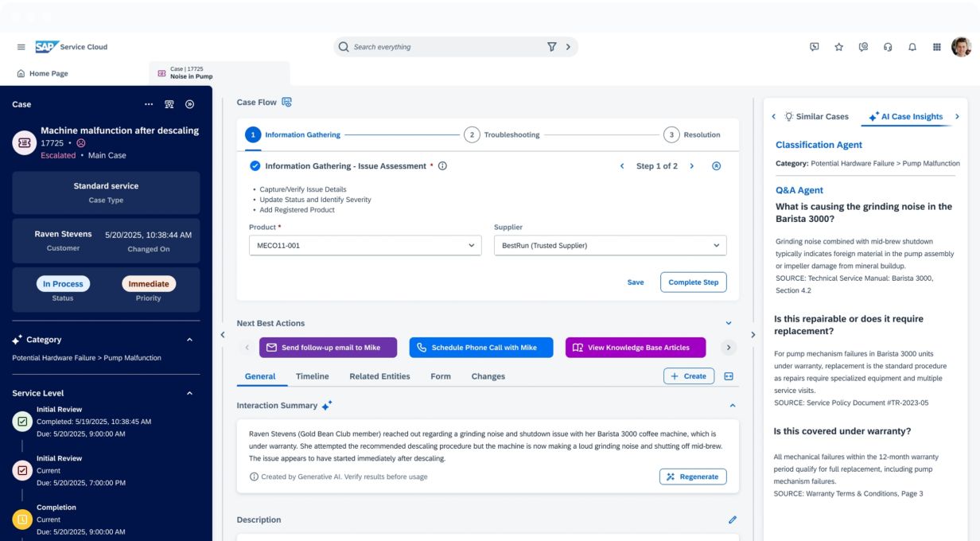Open the app launcher grid icon
This screenshot has height=541, width=980.
click(x=937, y=47)
